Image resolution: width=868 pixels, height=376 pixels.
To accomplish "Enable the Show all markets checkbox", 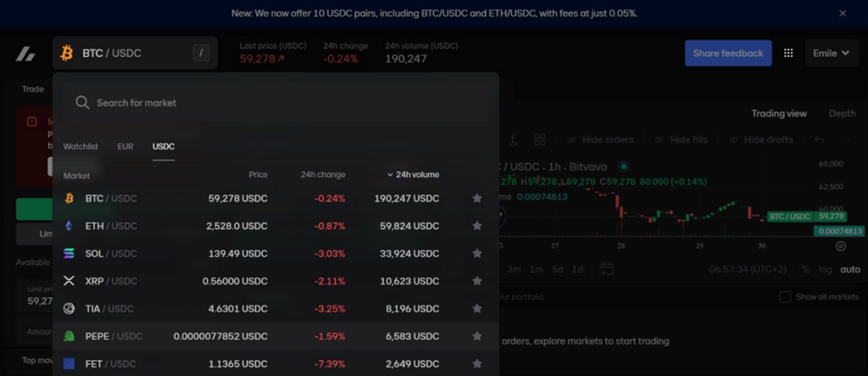I will pyautogui.click(x=785, y=297).
